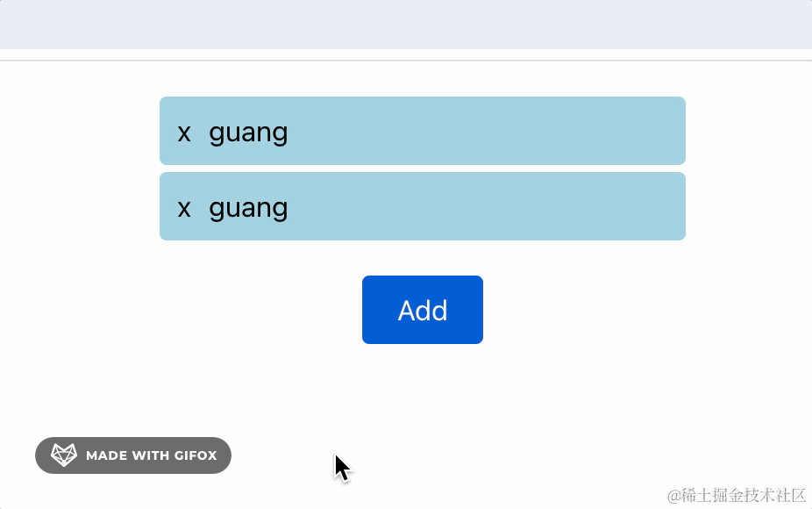
Task: Select the guang text in the first card
Action: point(248,133)
